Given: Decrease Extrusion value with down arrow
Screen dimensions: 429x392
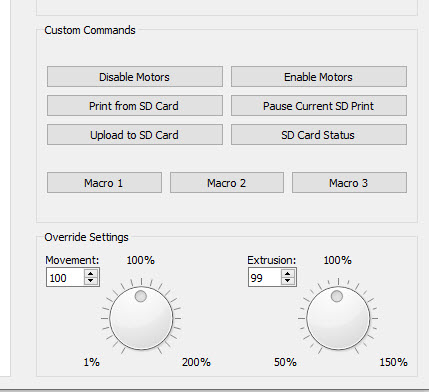Looking at the screenshot, I should (x=288, y=281).
